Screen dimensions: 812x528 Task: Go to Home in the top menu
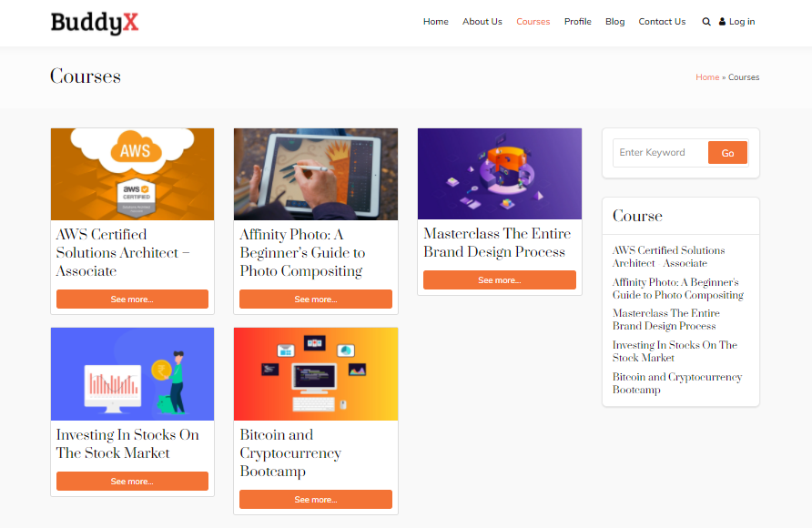click(435, 22)
